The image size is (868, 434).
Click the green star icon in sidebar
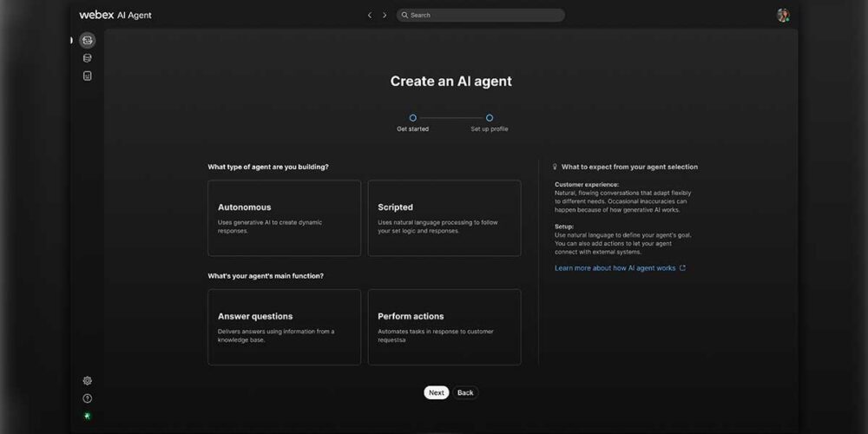coord(87,416)
